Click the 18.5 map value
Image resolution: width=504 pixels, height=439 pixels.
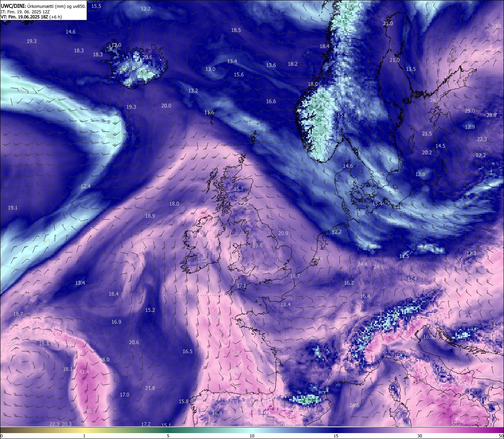click(236, 30)
